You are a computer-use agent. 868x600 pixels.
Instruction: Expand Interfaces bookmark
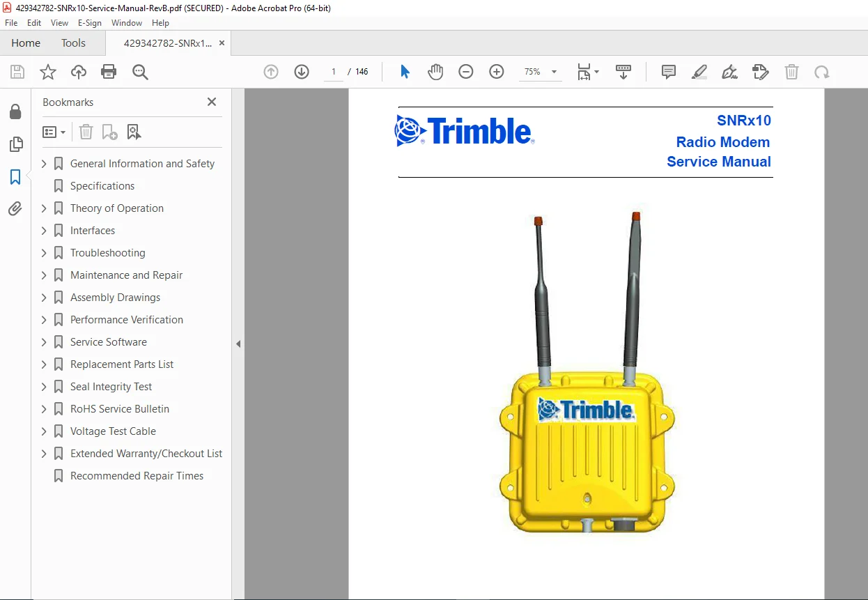coord(44,231)
